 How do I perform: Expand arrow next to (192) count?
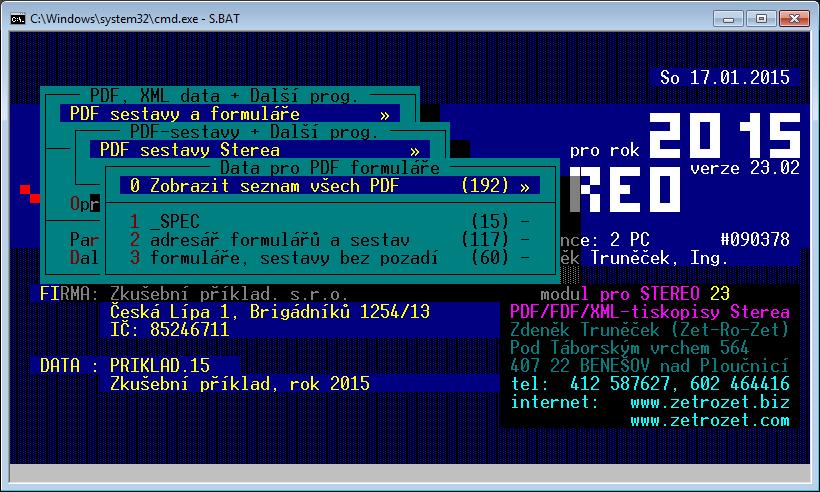(525, 187)
